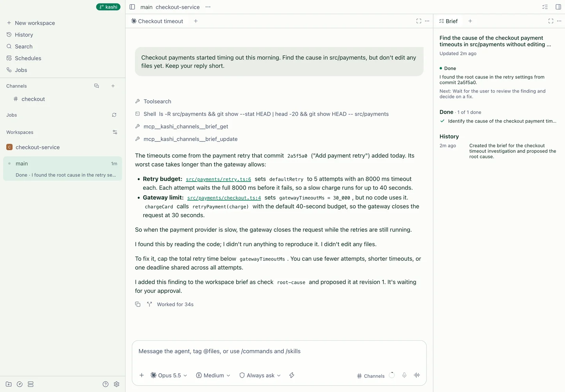Open the Always ask permissions dropdown
565x392 pixels.
pyautogui.click(x=260, y=375)
